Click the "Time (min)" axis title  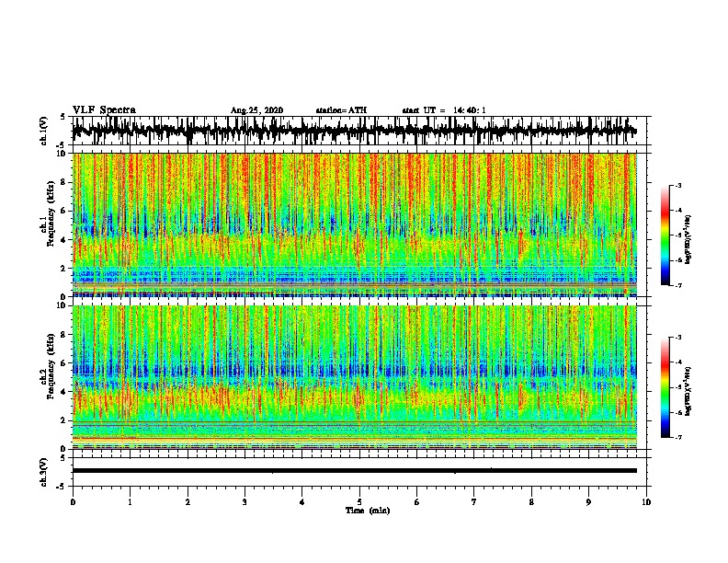tap(368, 511)
